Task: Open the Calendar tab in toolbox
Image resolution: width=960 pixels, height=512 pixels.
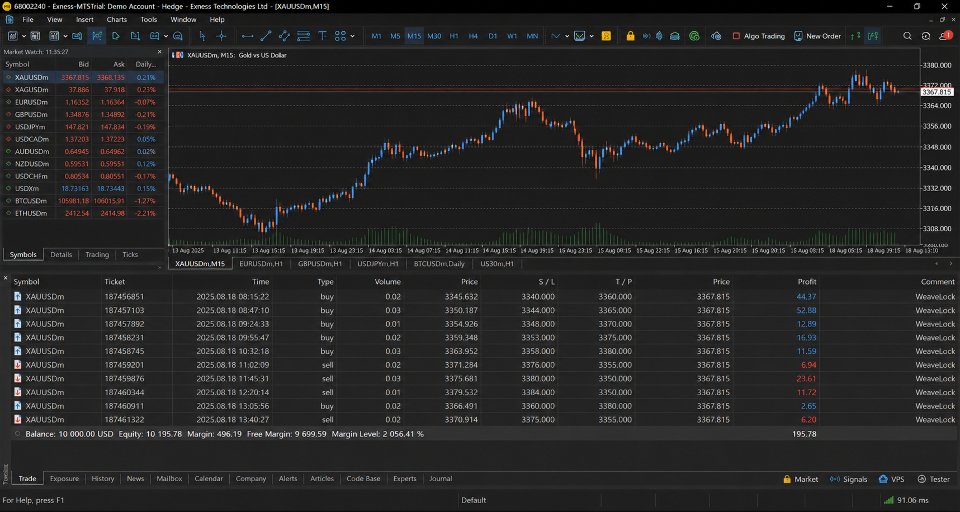Action: pos(208,479)
